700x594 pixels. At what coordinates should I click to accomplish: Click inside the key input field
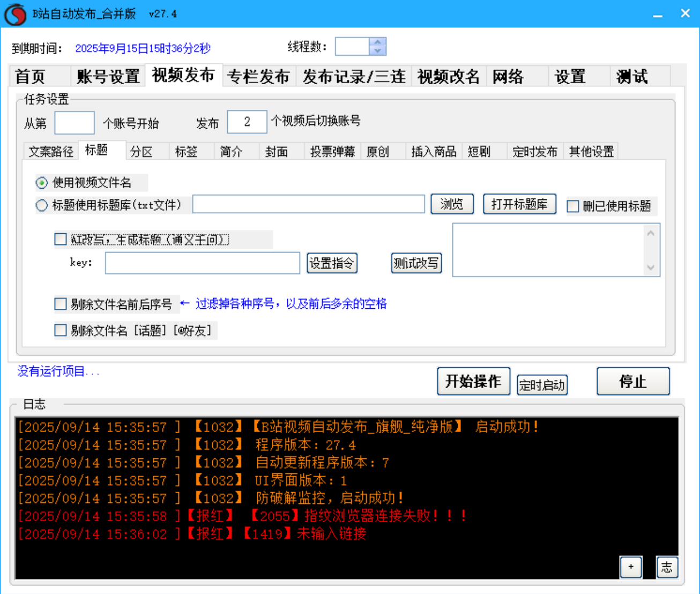(202, 263)
